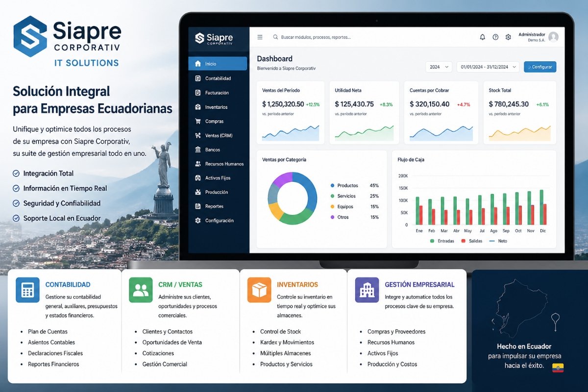Open the date range dropdown
This screenshot has width=588, height=392.
[x=488, y=67]
